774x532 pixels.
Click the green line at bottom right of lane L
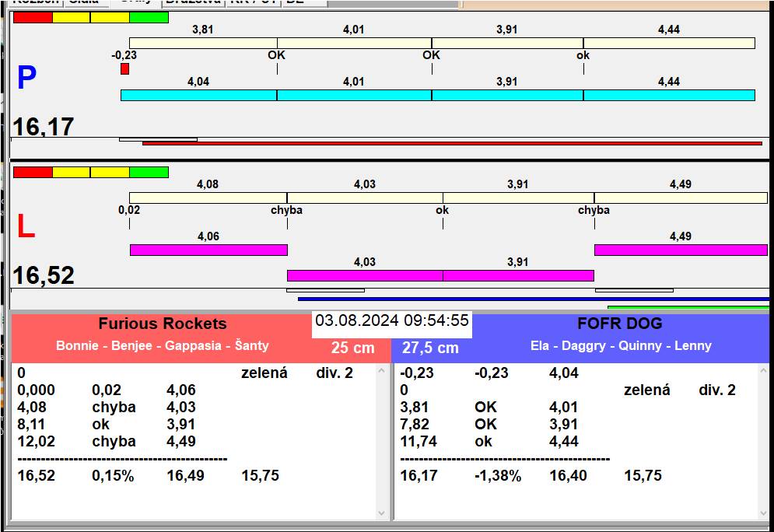[x=688, y=307]
